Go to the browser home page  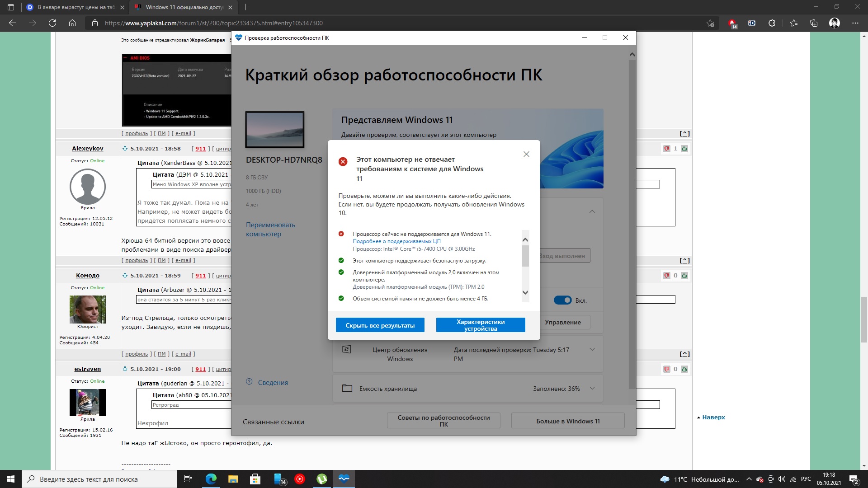pos(72,23)
